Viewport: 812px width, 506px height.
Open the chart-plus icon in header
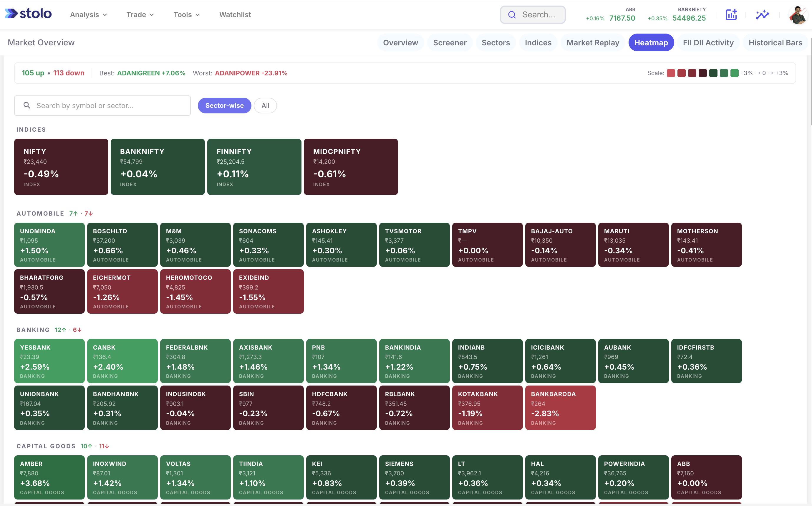pos(731,14)
